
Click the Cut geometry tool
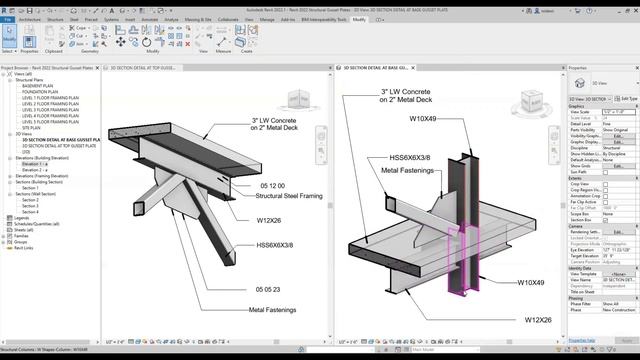coord(76,36)
